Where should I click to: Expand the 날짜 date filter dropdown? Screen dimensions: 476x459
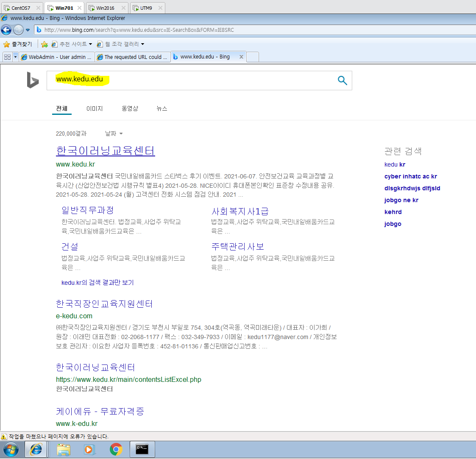point(114,134)
